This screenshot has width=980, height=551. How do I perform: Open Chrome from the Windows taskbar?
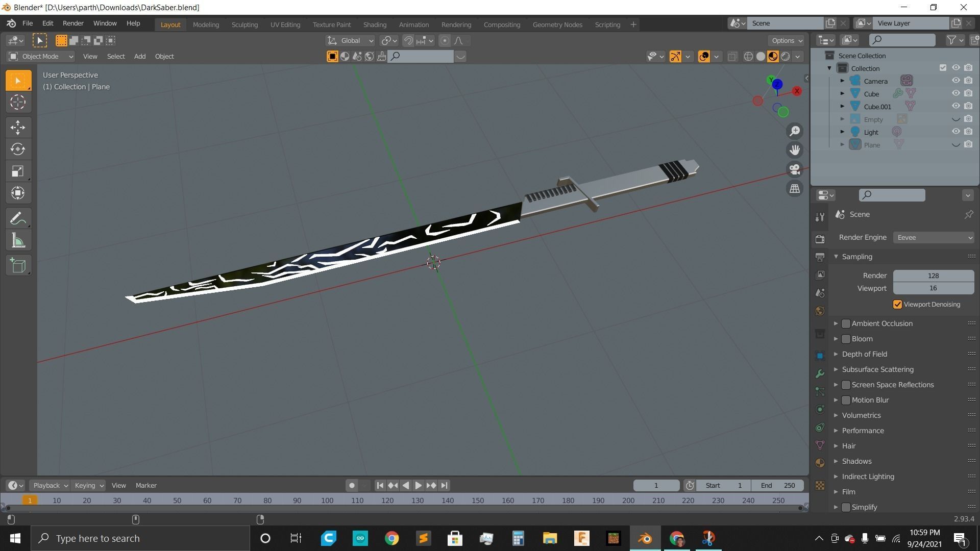[391, 538]
